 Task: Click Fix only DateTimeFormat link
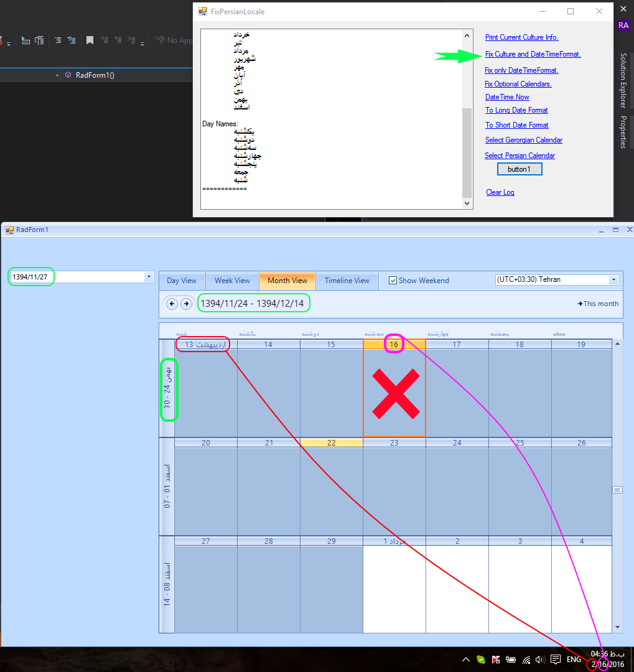tap(521, 70)
